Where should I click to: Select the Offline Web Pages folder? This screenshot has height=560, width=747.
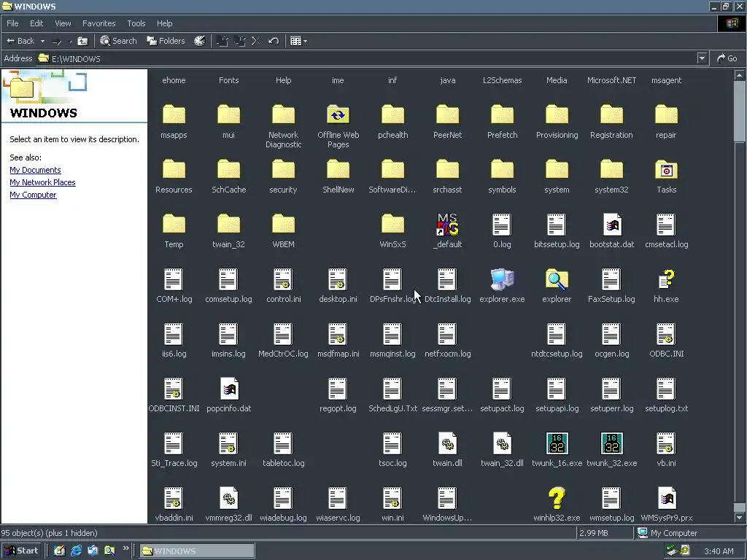[x=338, y=116]
